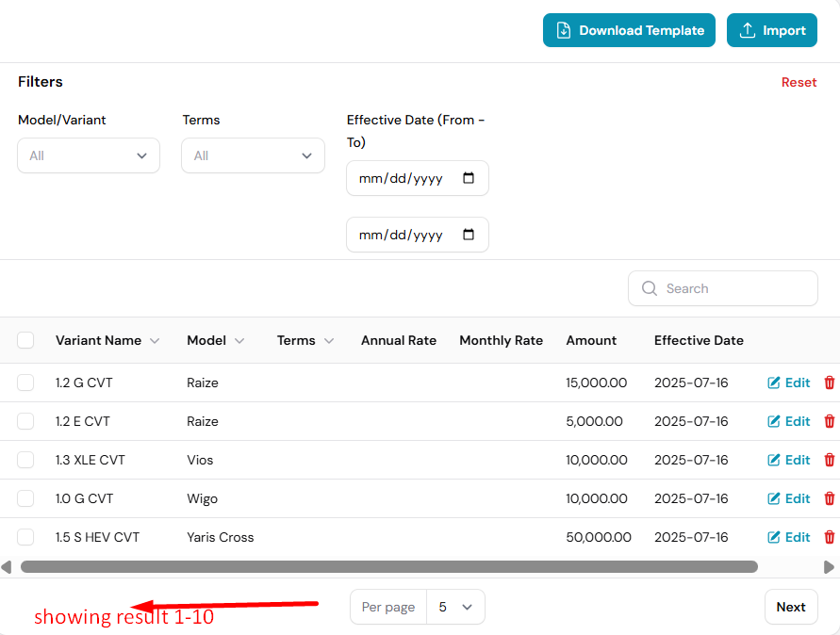
Task: Check the 1.5 S HEV CVT checkbox
Action: pyautogui.click(x=25, y=537)
